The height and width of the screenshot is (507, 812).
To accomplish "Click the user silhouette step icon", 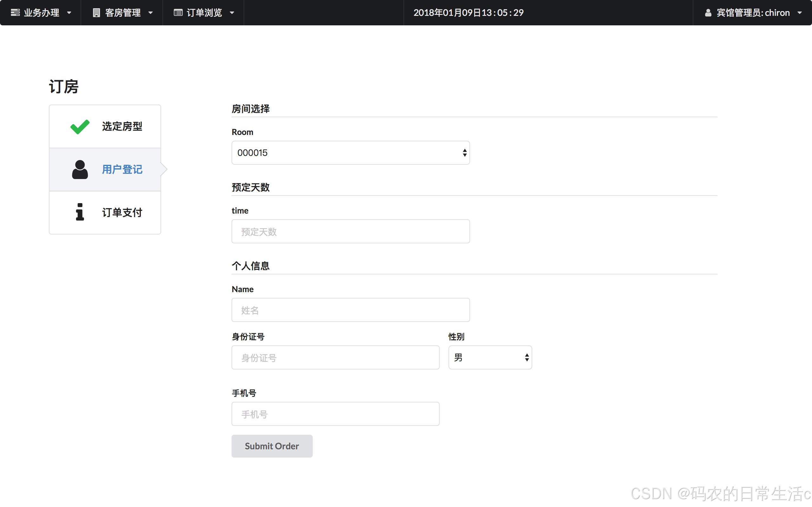I will (80, 170).
